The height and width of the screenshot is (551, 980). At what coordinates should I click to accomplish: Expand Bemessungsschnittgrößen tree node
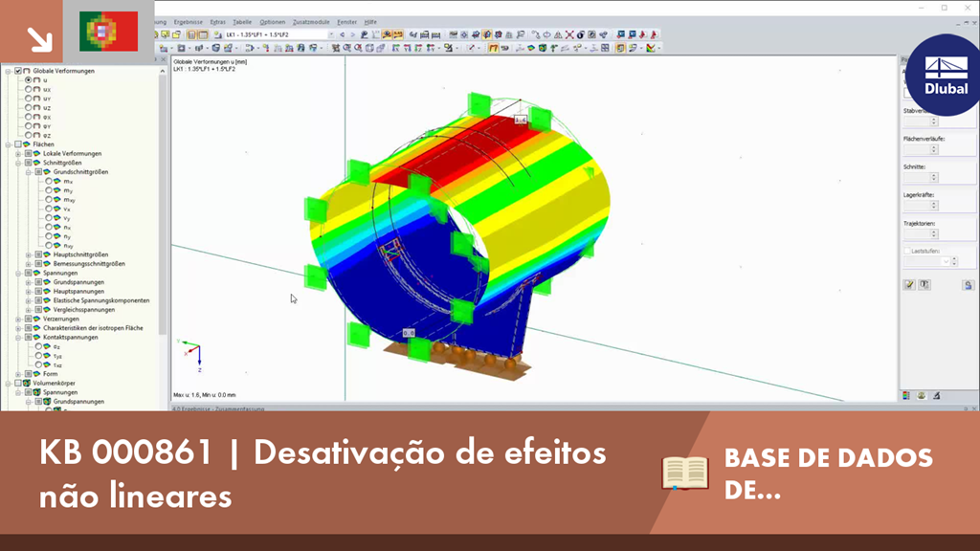coord(28,264)
